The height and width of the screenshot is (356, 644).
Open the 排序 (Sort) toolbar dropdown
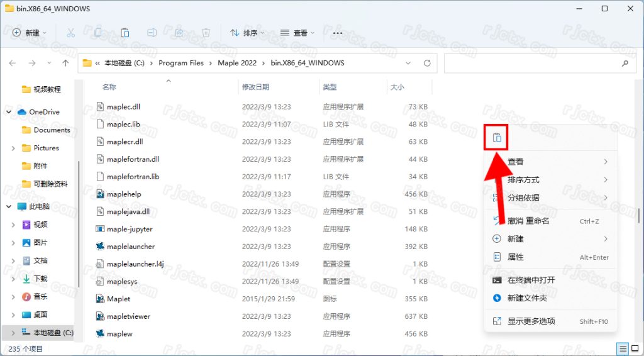click(x=247, y=33)
